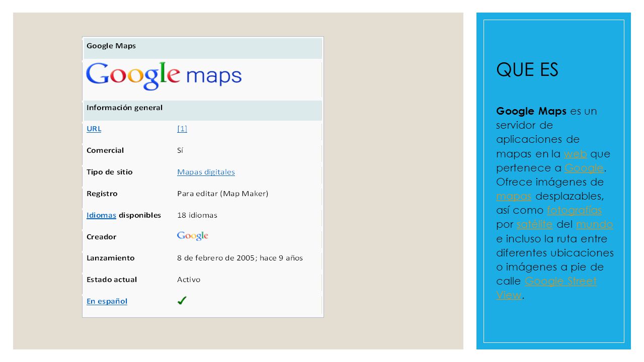Select the Para editar (Map Maker) text
Image resolution: width=644 pixels, height=362 pixels.
223,194
